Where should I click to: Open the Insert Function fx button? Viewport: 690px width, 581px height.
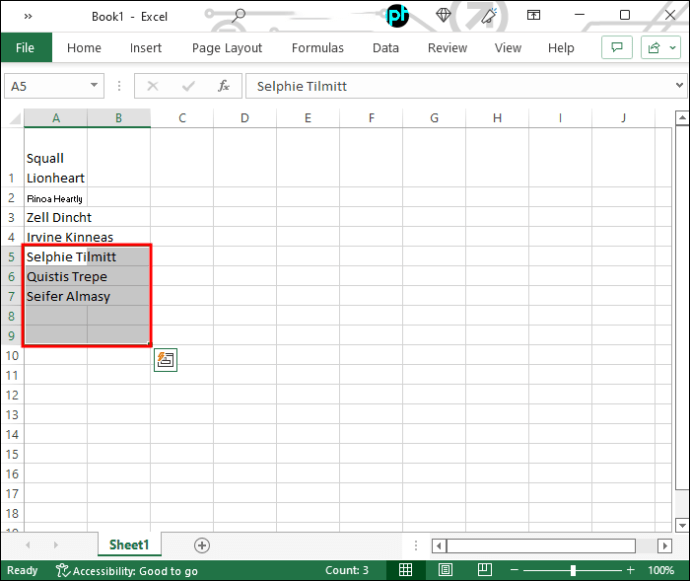point(224,86)
